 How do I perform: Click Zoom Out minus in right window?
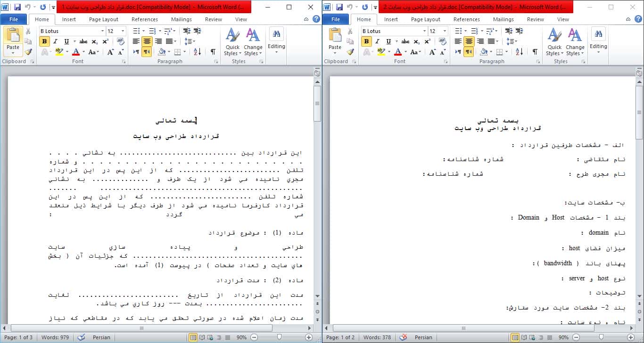(576, 337)
